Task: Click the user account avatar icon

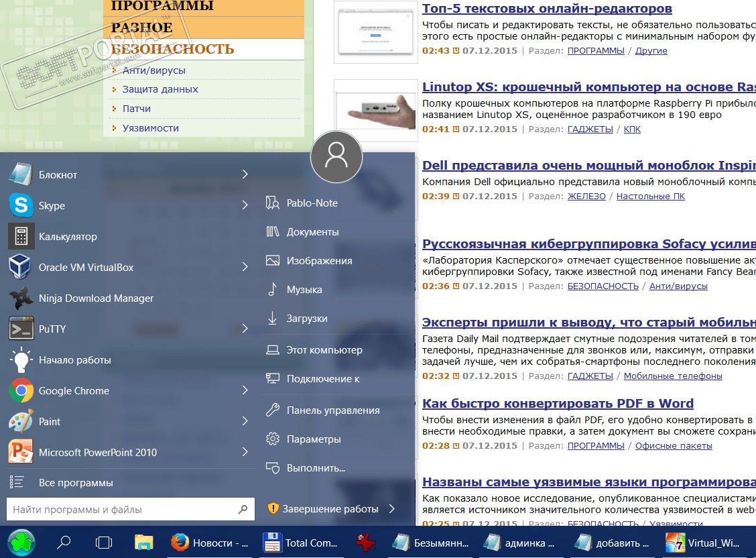Action: 336,157
